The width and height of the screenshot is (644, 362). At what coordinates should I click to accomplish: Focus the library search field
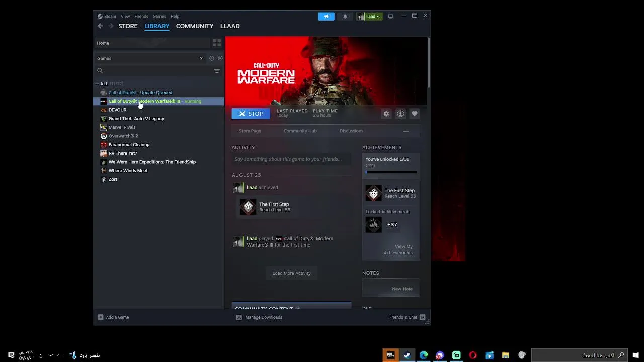click(153, 71)
